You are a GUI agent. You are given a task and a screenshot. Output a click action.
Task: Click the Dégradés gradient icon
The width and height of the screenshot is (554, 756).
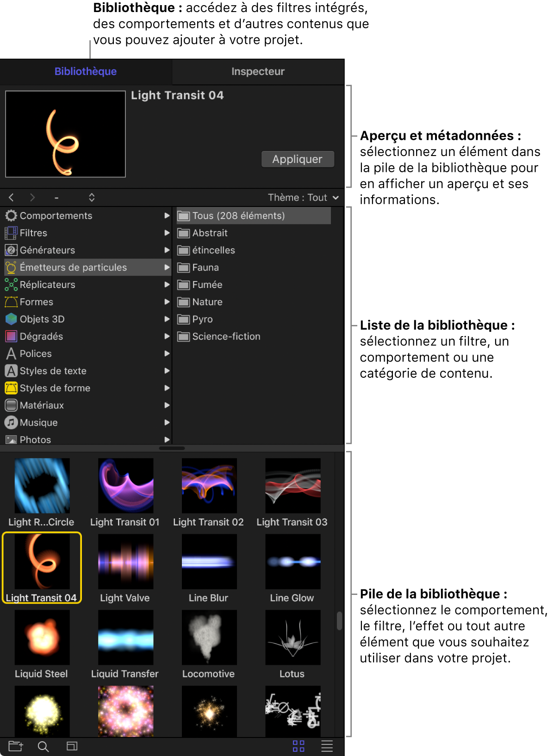point(11,336)
